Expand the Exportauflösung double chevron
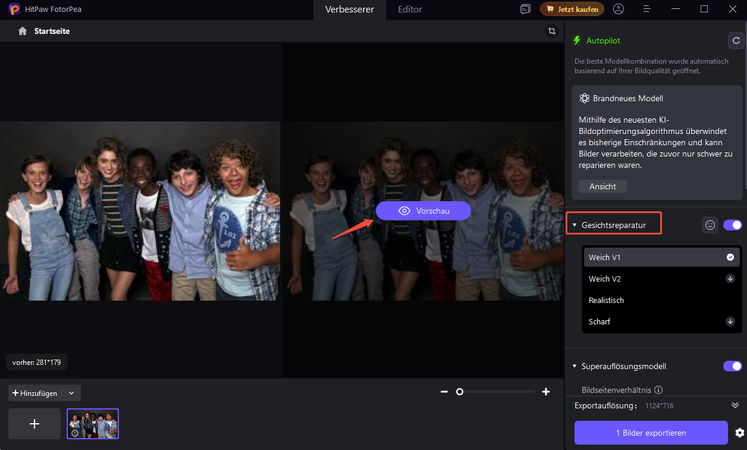The width and height of the screenshot is (747, 450). pyautogui.click(x=735, y=405)
